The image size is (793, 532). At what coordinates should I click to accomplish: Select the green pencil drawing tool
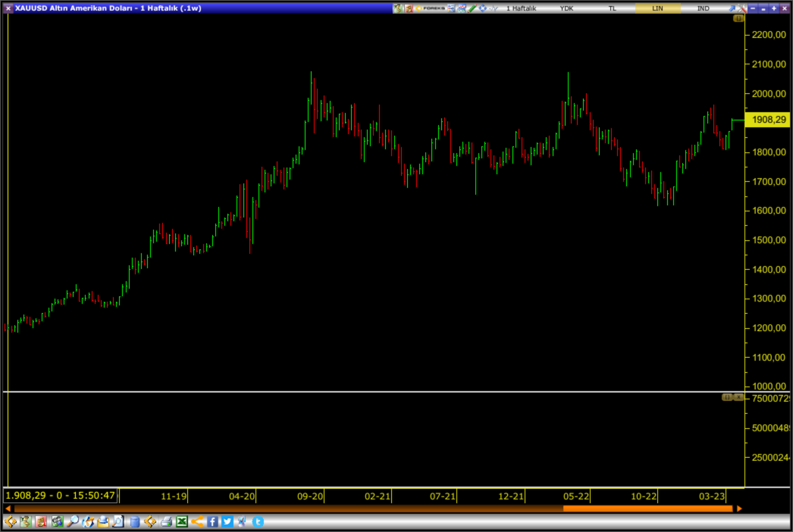click(472, 8)
